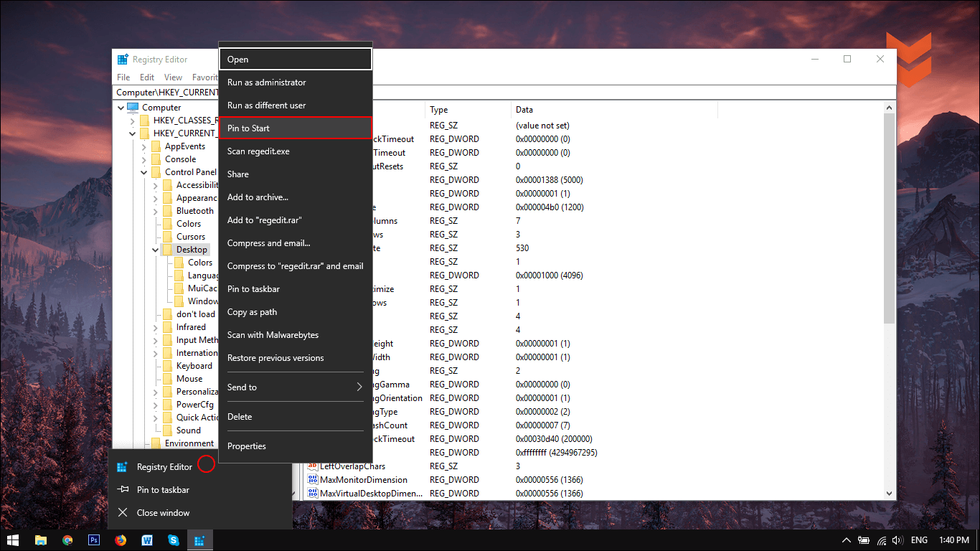Select Close window in the jump list
This screenshot has width=980, height=551.
pyautogui.click(x=200, y=513)
